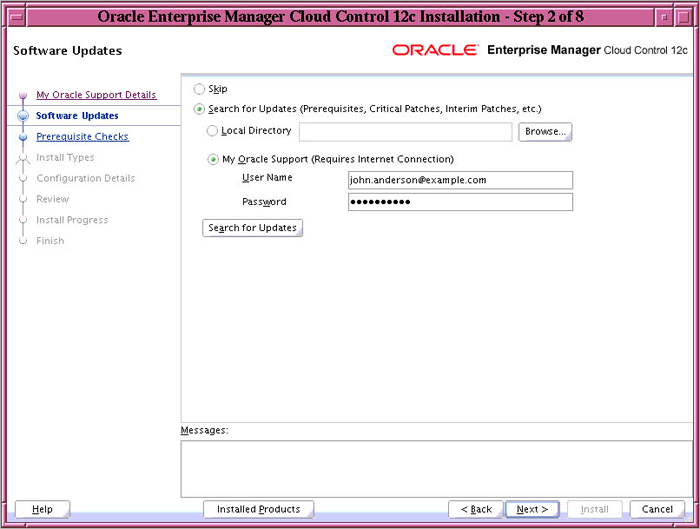Click the Messages text area

pos(437,469)
